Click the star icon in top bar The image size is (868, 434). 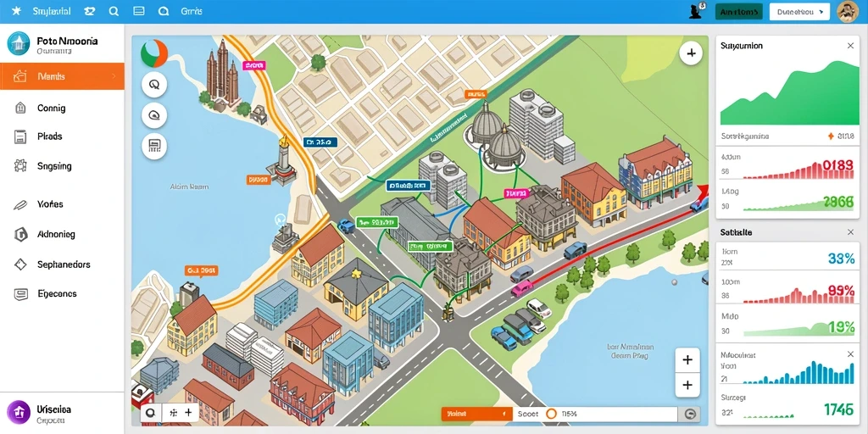coord(16,11)
